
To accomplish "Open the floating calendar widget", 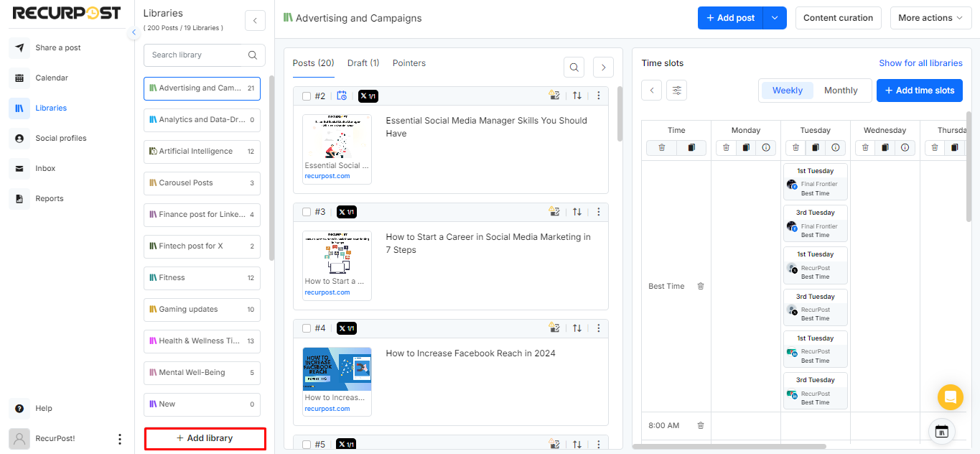I will point(942,431).
